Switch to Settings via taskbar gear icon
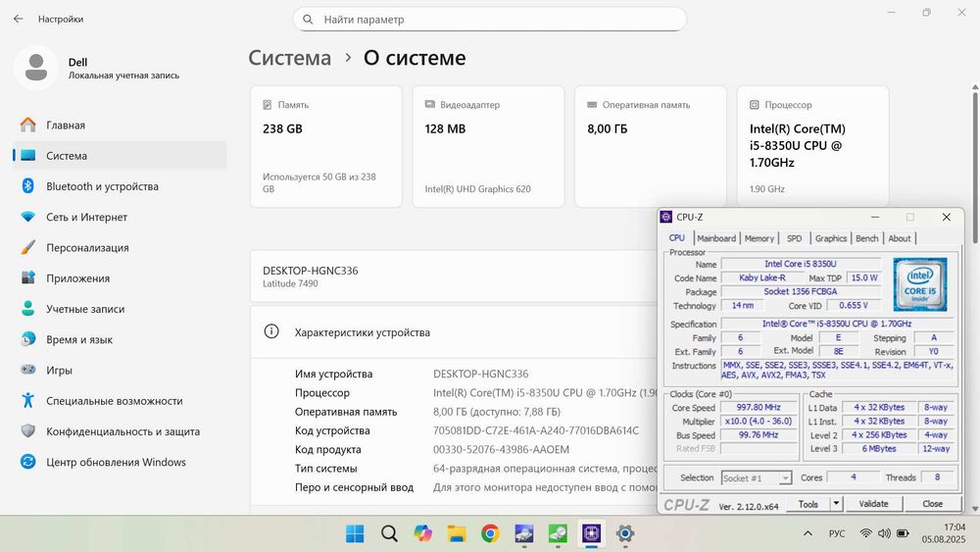The width and height of the screenshot is (980, 552). pyautogui.click(x=625, y=534)
